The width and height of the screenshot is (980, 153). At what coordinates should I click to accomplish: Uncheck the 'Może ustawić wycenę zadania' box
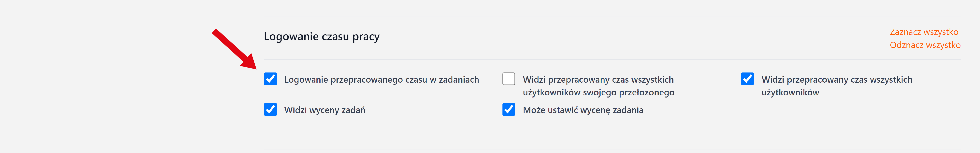(509, 110)
